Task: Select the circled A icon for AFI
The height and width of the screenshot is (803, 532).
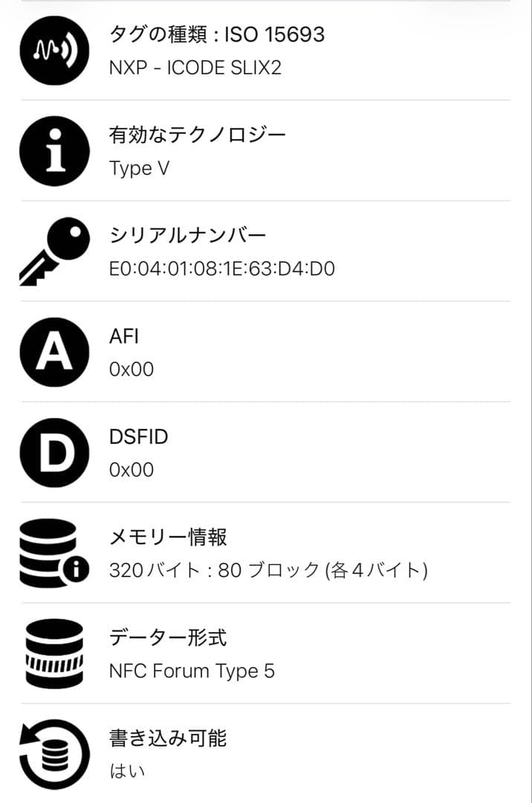Action: [53, 352]
